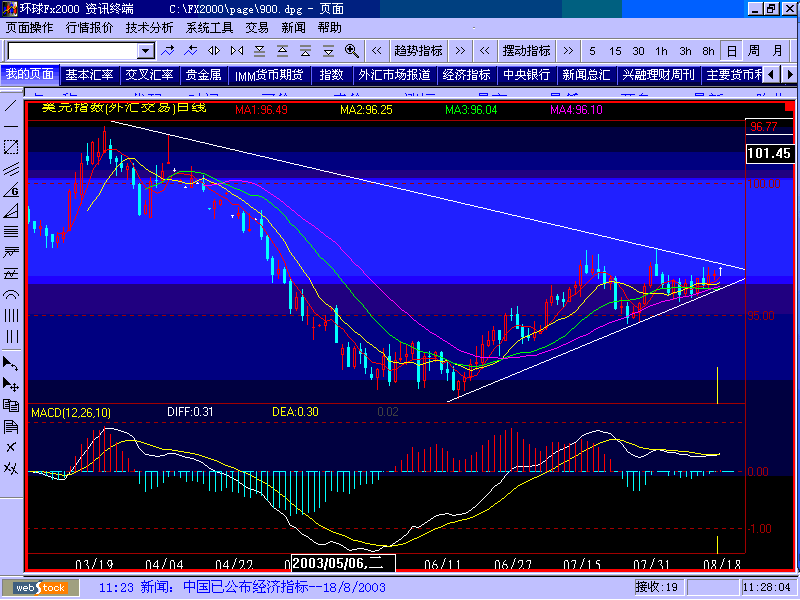Select the four vertical lines tool
The image size is (800, 600).
pyautogui.click(x=11, y=316)
